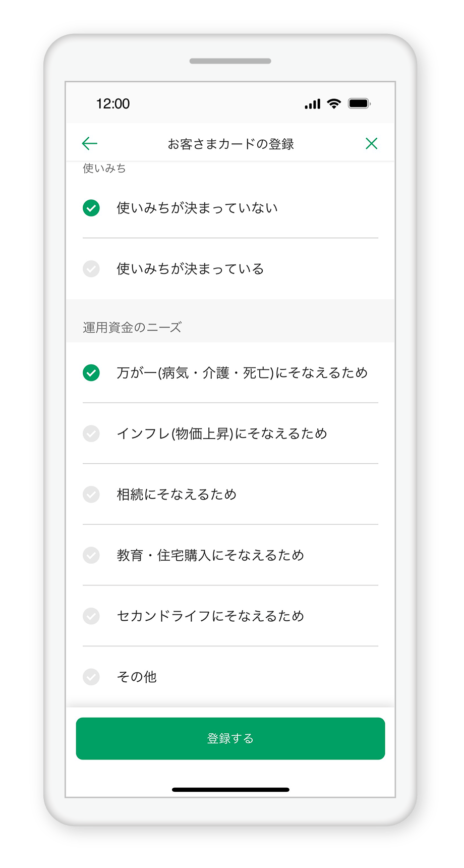The width and height of the screenshot is (464, 868).
Task: Tap the battery status icon
Action: (x=360, y=104)
